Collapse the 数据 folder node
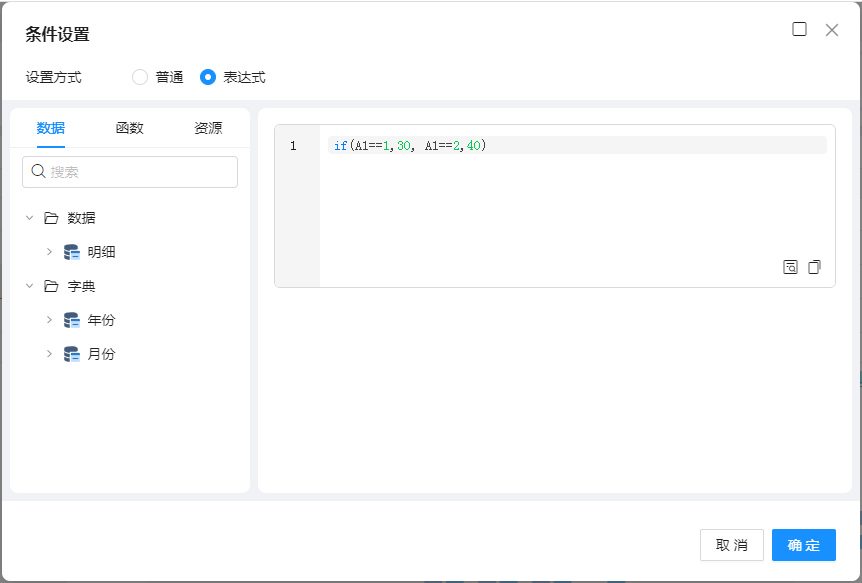 [x=29, y=218]
